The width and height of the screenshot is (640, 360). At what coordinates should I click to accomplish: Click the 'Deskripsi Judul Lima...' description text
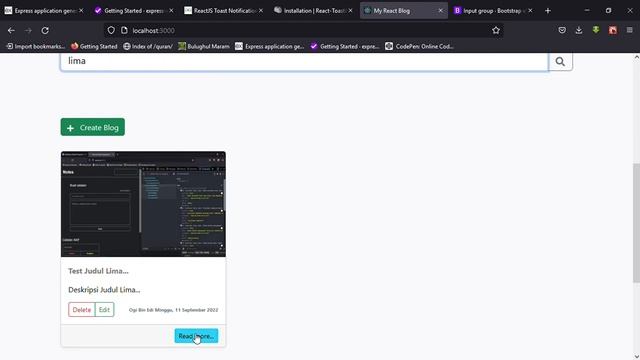(x=104, y=290)
